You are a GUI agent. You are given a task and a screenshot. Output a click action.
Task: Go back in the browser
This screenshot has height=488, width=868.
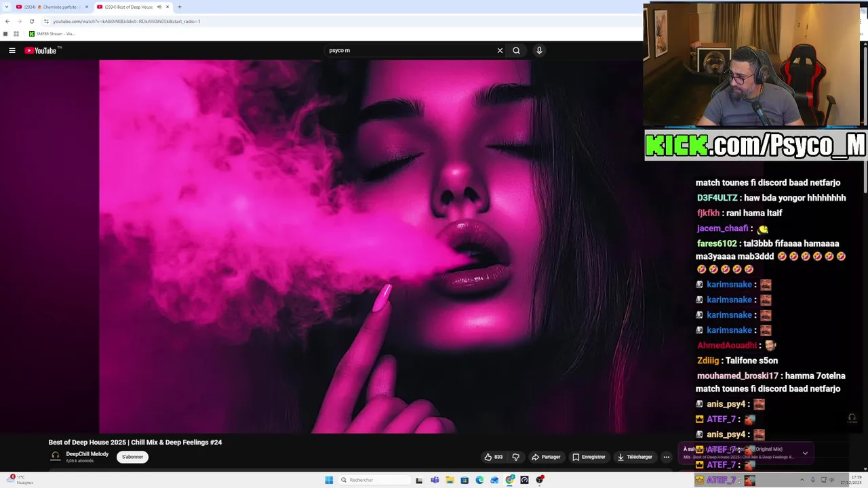(x=7, y=21)
